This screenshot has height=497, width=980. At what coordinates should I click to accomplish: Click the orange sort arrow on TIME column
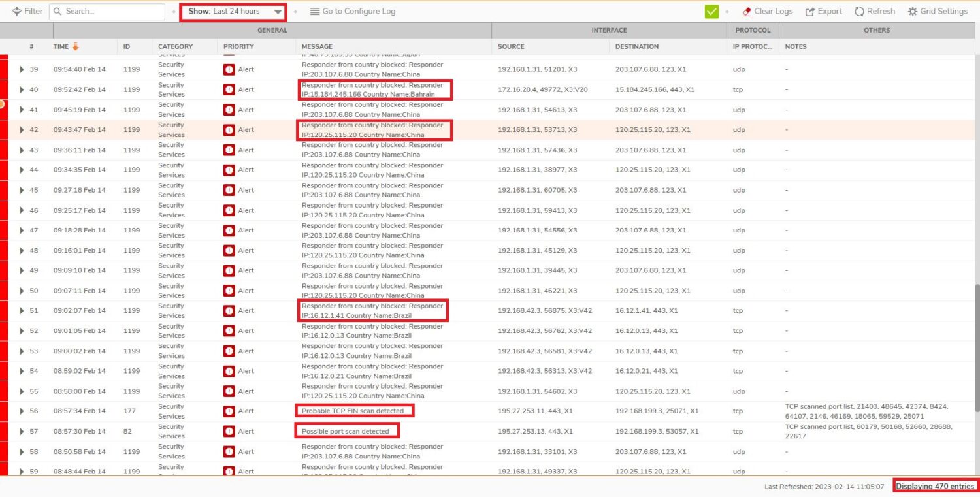(x=75, y=46)
